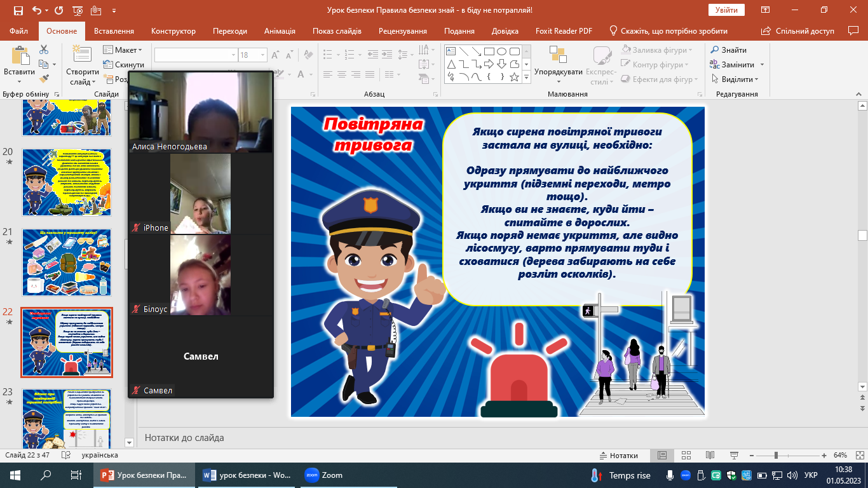Click the Увійти sign-in button
This screenshot has height=488, width=868.
click(x=726, y=10)
